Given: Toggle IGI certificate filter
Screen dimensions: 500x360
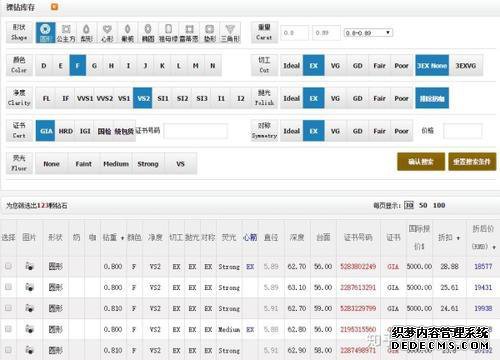Looking at the screenshot, I should coord(85,131).
